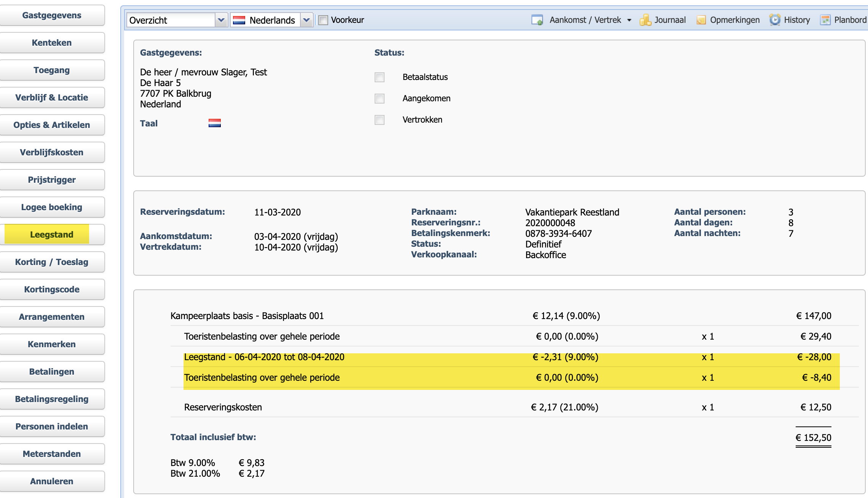The width and height of the screenshot is (868, 498).
Task: Click the reservation date 11-03-2020
Action: click(278, 212)
